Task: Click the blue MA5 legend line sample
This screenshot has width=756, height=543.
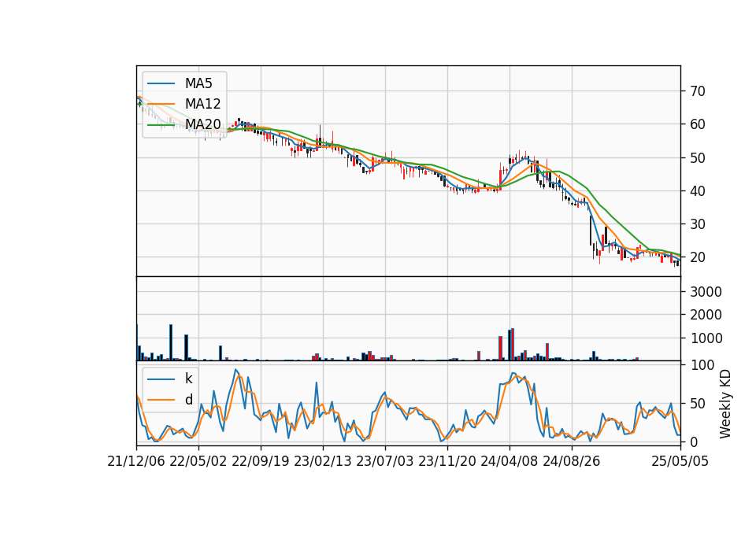Action: pyautogui.click(x=161, y=83)
